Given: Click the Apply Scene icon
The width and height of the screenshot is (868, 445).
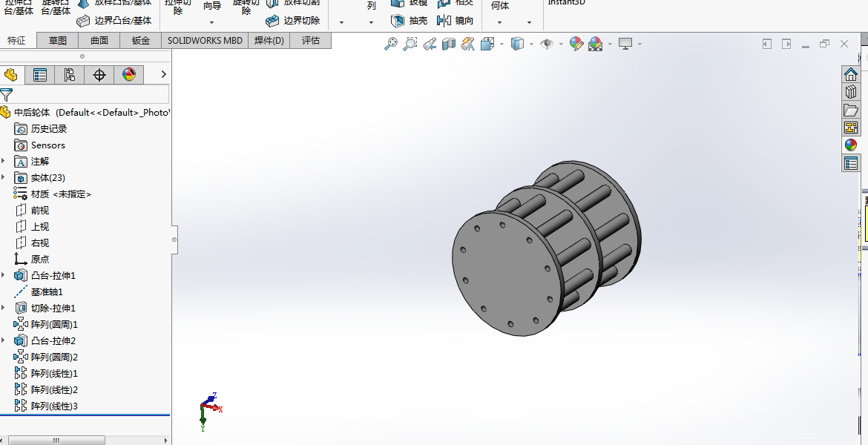Looking at the screenshot, I should [595, 44].
